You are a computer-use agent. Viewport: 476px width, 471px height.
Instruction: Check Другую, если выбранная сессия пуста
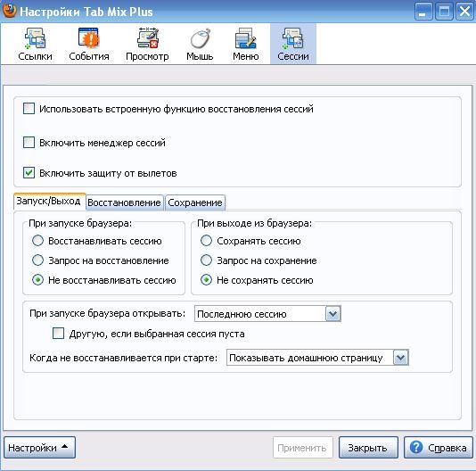[58, 334]
